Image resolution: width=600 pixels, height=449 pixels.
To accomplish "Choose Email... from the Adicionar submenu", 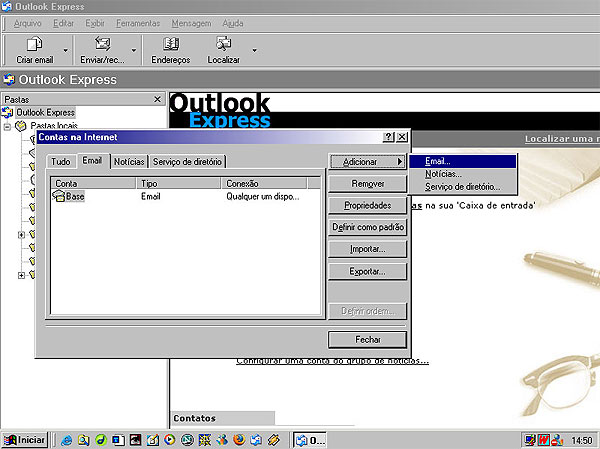I will click(x=438, y=160).
